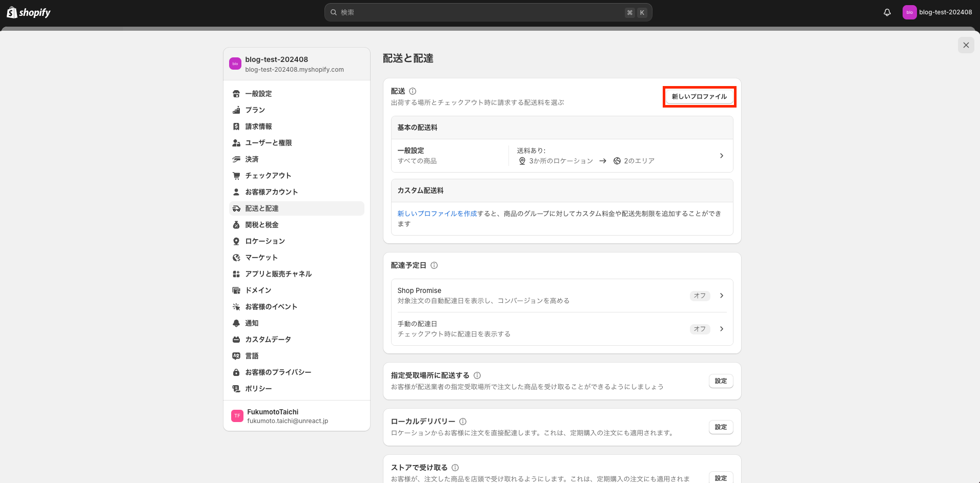Click the 請求情報 receipt icon
980x483 pixels.
tap(236, 127)
